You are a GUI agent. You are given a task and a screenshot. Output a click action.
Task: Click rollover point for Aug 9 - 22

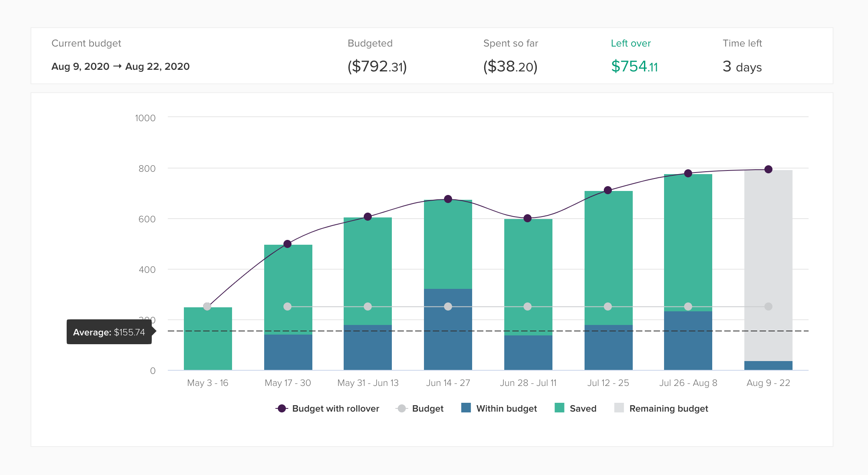768,169
